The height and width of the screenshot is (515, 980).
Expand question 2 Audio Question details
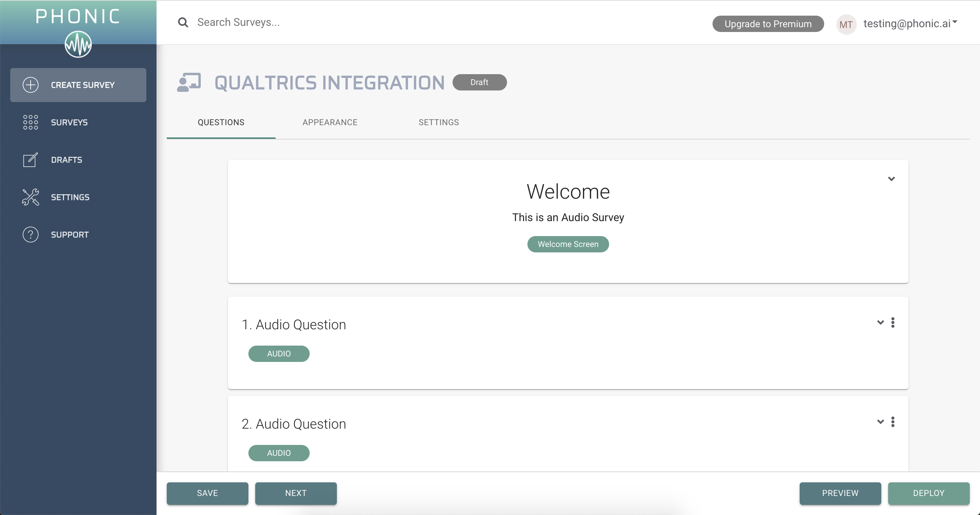880,422
